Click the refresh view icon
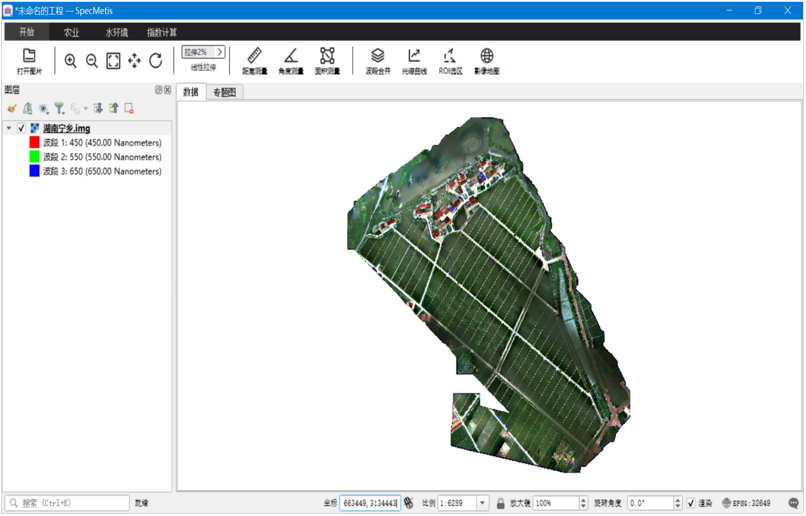 156,61
